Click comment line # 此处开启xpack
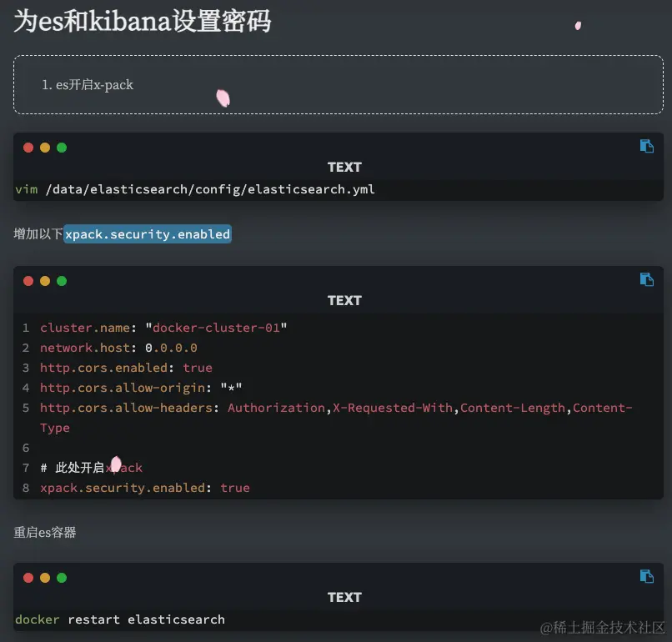 click(91, 468)
